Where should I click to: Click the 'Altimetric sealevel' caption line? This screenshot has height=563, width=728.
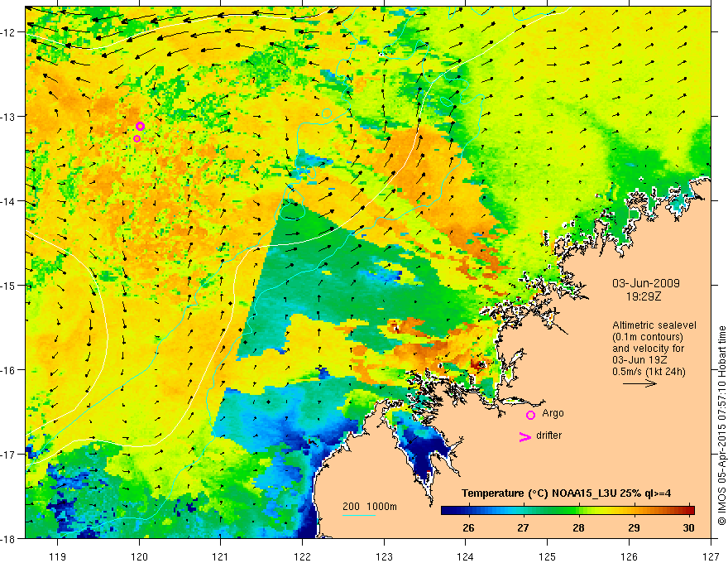point(654,325)
